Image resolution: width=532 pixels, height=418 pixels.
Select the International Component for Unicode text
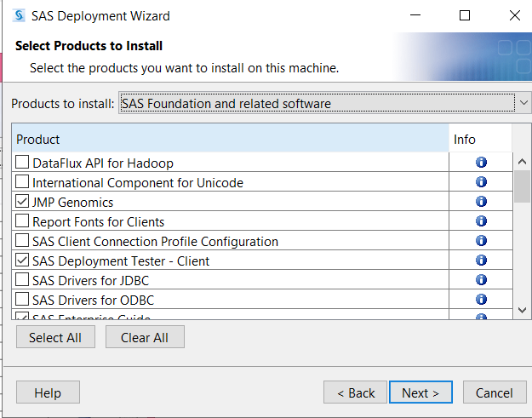[x=138, y=183]
